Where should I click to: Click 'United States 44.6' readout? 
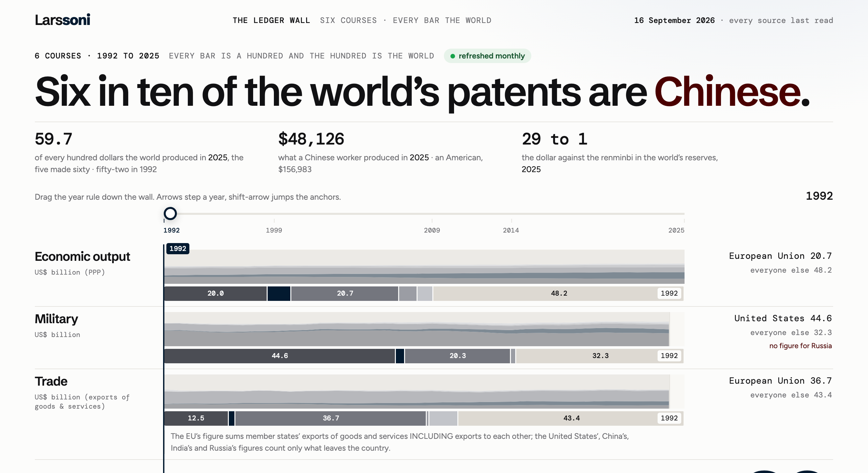[783, 318]
